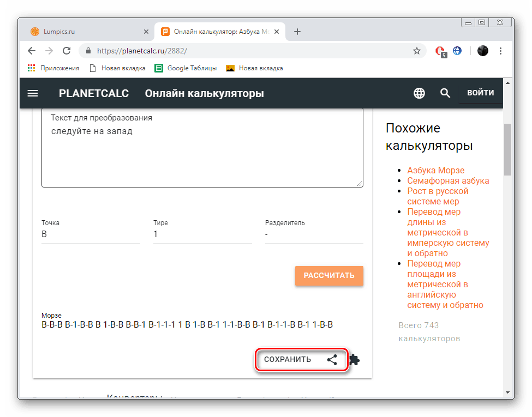
Task: Click the share icon next to СОХРАНИТЬ
Action: [332, 360]
